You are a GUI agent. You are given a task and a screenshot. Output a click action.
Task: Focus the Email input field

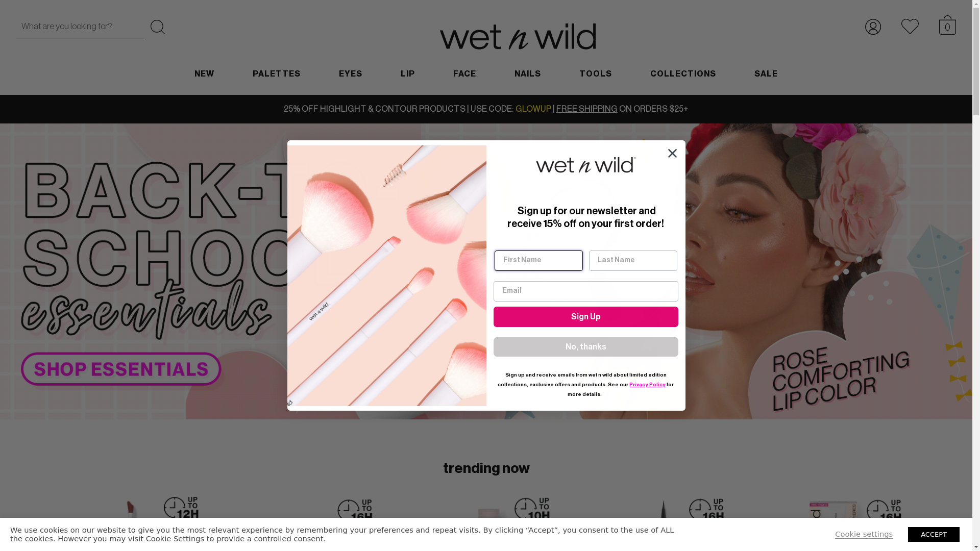585,291
